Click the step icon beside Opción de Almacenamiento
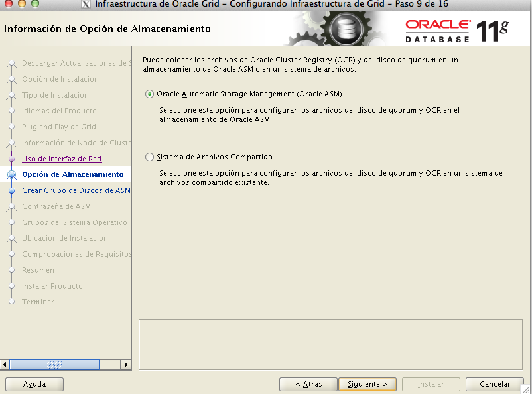Screen dimensions: 532x394 tap(11, 175)
